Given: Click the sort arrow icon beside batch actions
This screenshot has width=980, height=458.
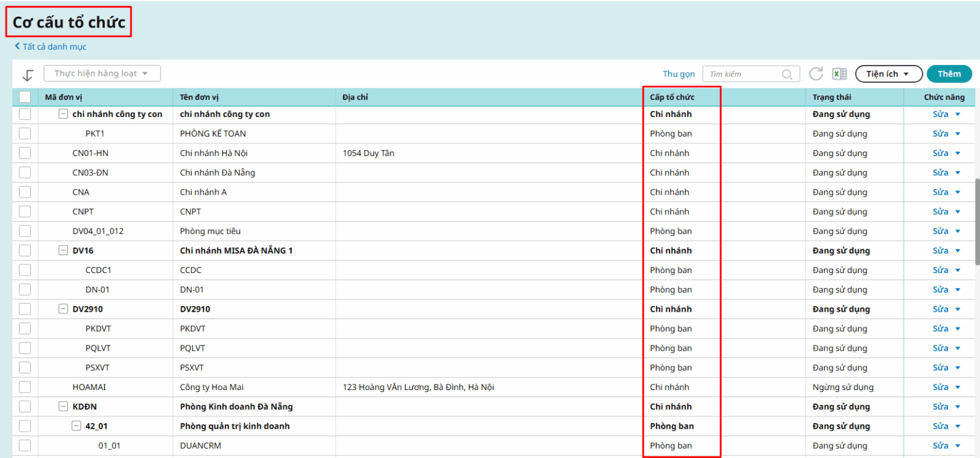Looking at the screenshot, I should [28, 75].
